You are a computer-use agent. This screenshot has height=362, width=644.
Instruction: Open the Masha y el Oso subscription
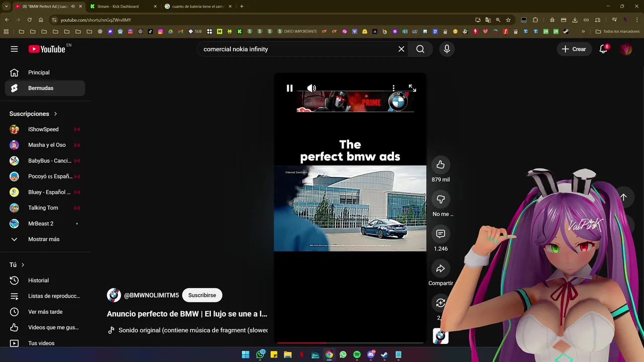click(x=45, y=145)
